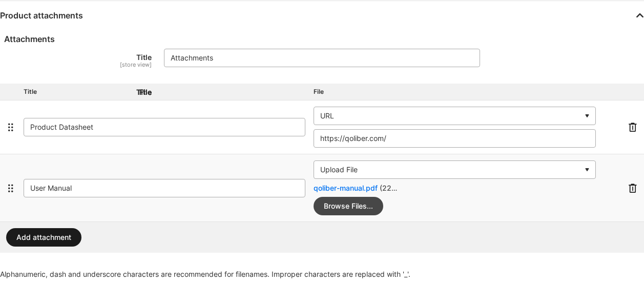The width and height of the screenshot is (644, 304).
Task: Open the qoliber-manual.pdf file link
Action: 345,188
